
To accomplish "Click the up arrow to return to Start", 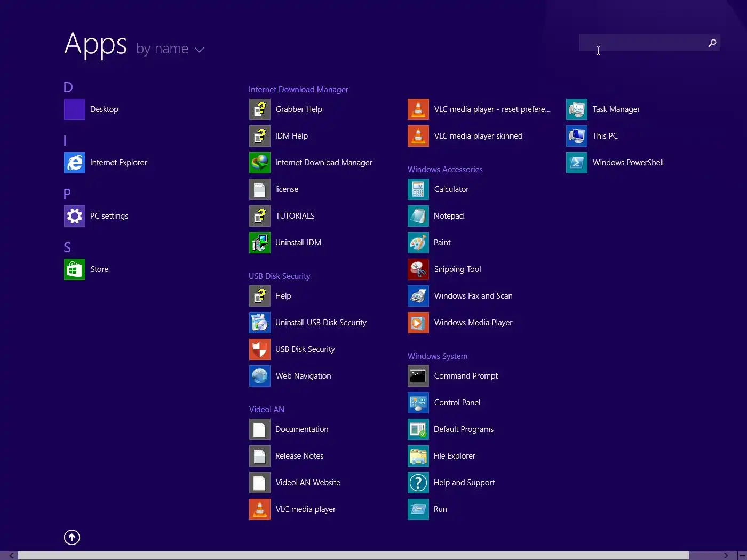I will 72,537.
